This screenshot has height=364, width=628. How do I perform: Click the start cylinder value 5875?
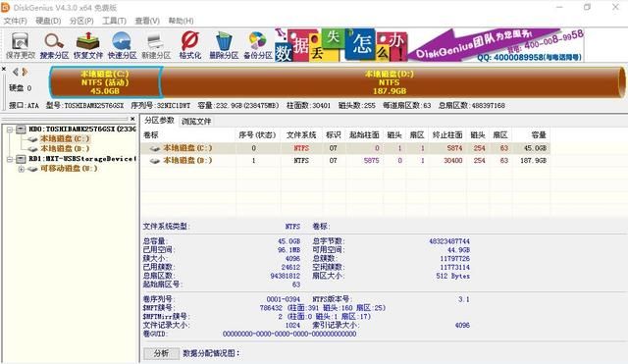371,161
